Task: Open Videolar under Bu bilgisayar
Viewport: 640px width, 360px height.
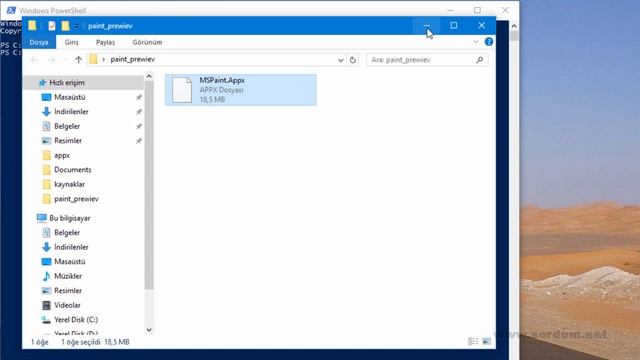Action: click(x=67, y=305)
